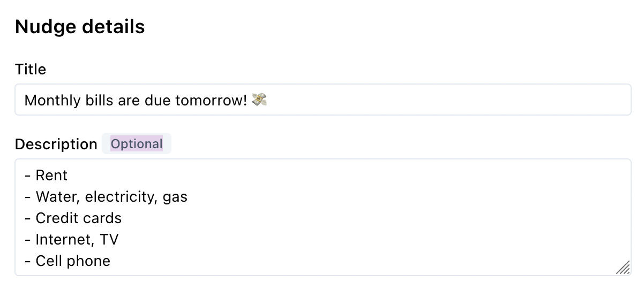
Task: Click the Optional badge beside Description
Action: point(137,144)
